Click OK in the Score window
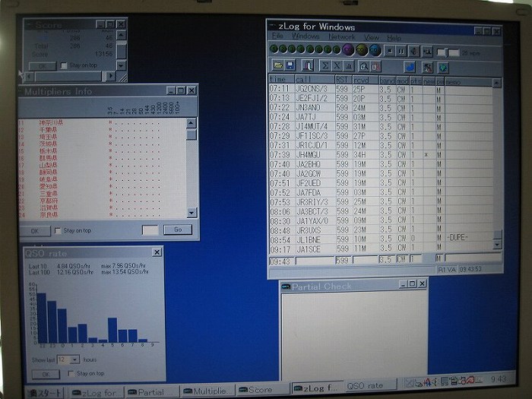 click(43, 66)
